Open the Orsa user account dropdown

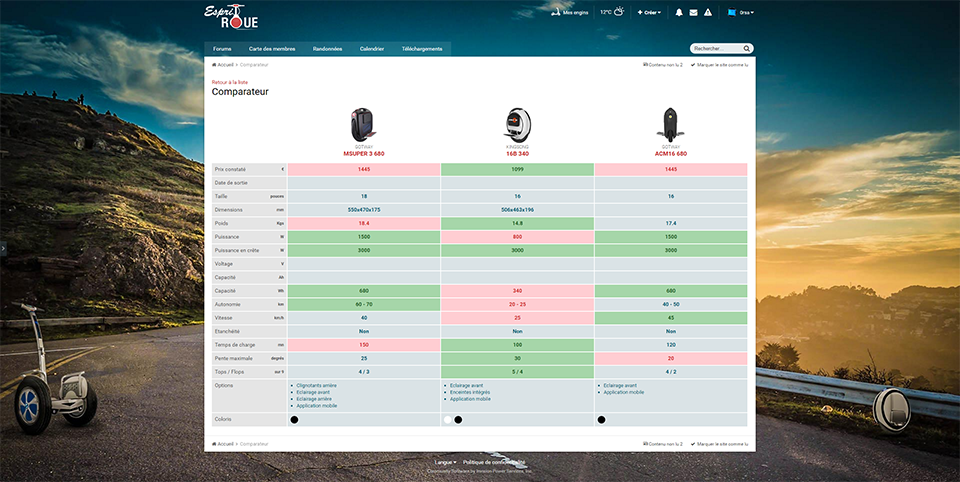point(747,12)
